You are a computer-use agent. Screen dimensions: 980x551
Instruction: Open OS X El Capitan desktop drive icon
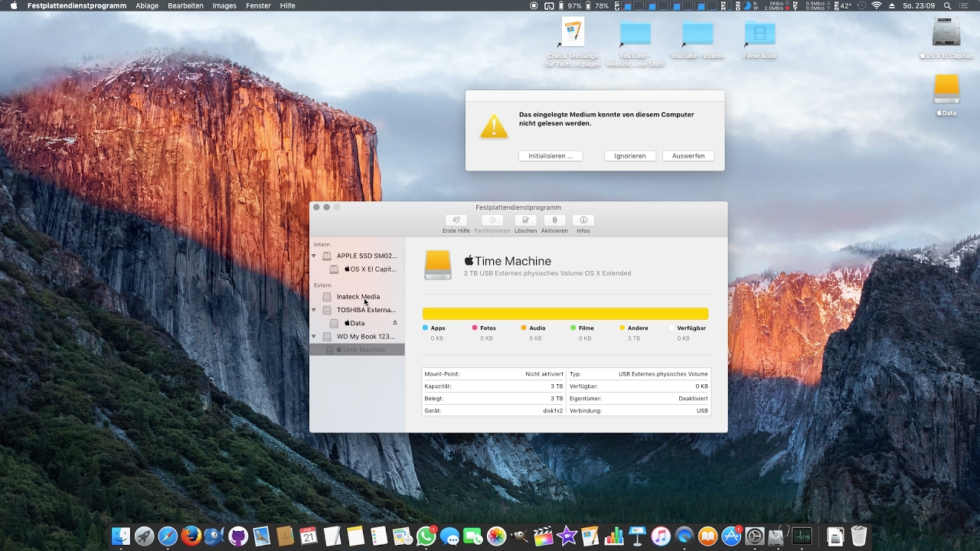coord(946,31)
